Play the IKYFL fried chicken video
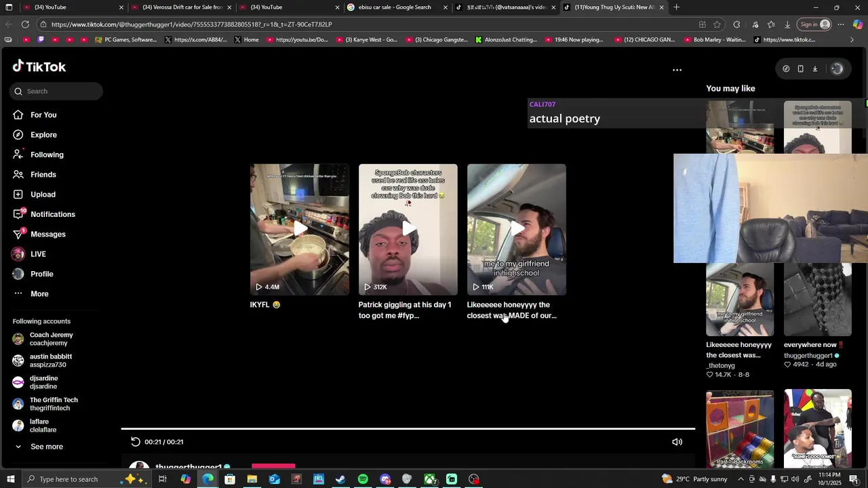This screenshot has width=868, height=488. (x=300, y=229)
